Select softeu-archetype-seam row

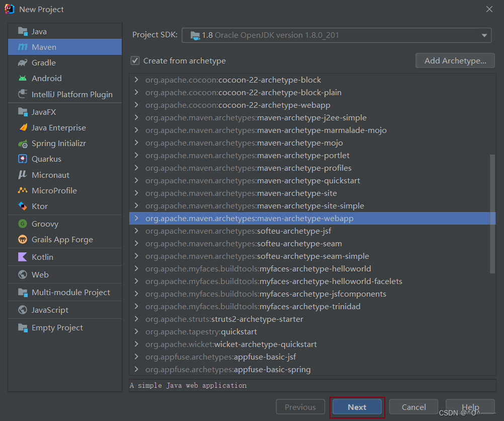click(312, 243)
